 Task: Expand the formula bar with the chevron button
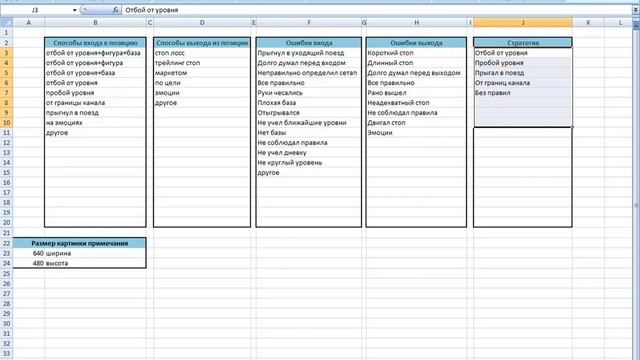click(636, 10)
